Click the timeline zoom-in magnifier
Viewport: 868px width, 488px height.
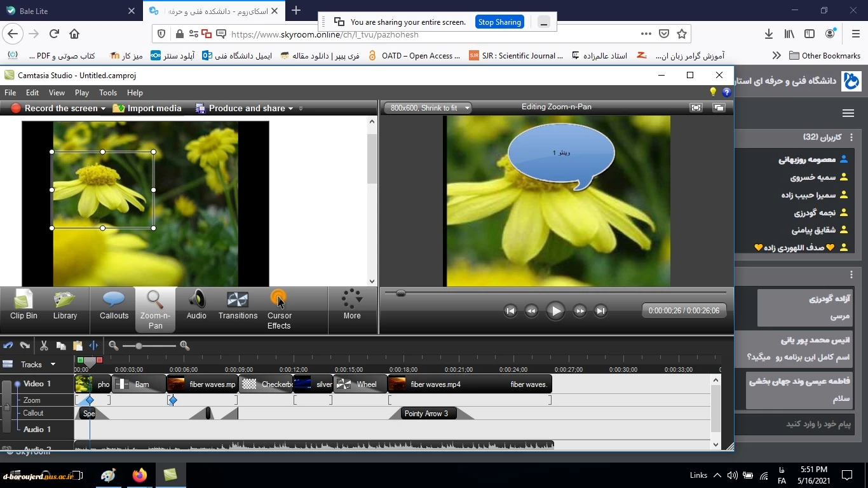click(x=185, y=346)
